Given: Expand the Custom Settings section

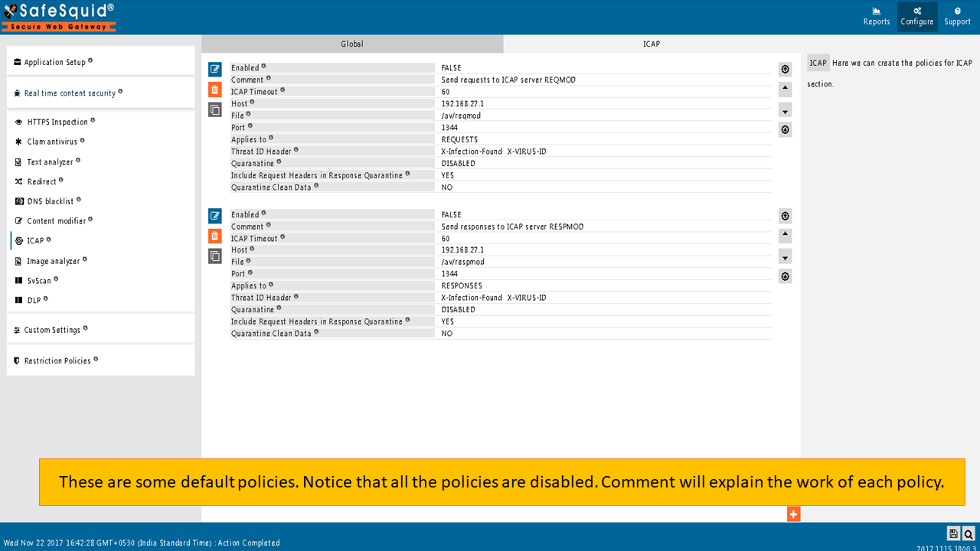Looking at the screenshot, I should [x=52, y=330].
